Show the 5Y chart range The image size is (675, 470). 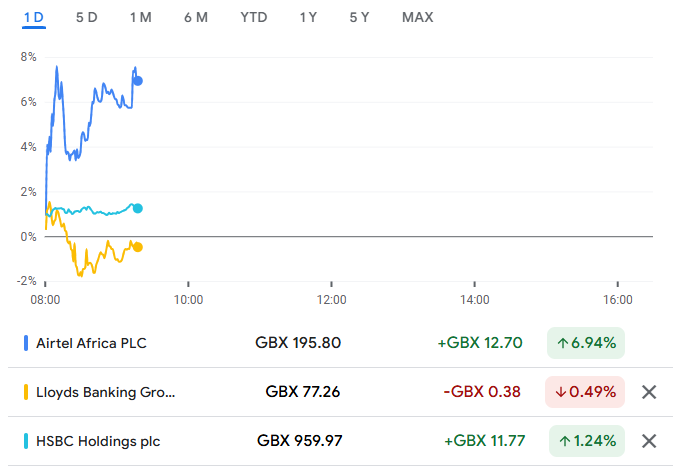359,18
